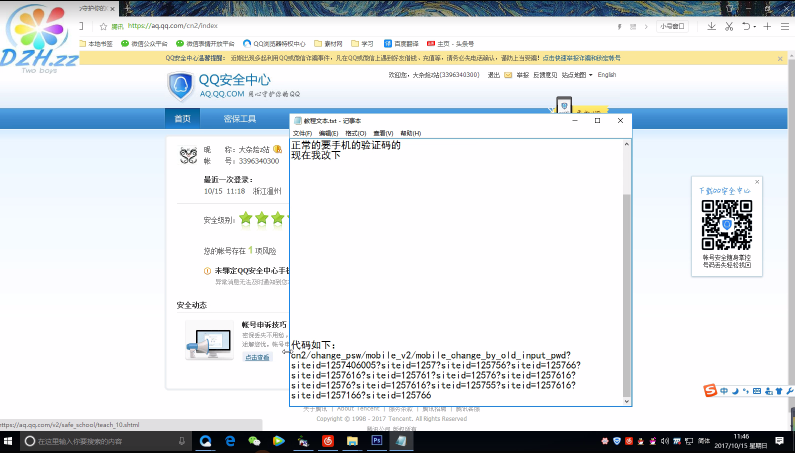Open Notepad 编辑(E) menu
Viewport: 795px width, 453px height.
pyautogui.click(x=328, y=133)
